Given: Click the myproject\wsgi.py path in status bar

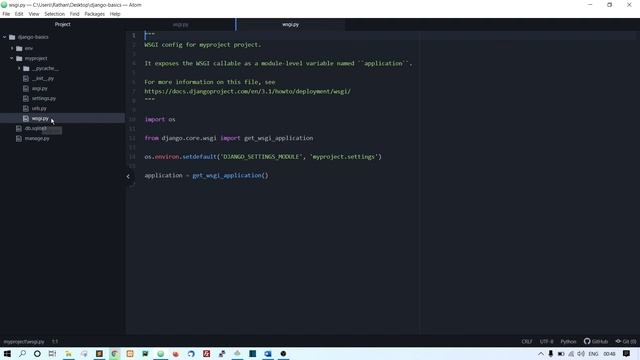Looking at the screenshot, I should [x=24, y=342].
